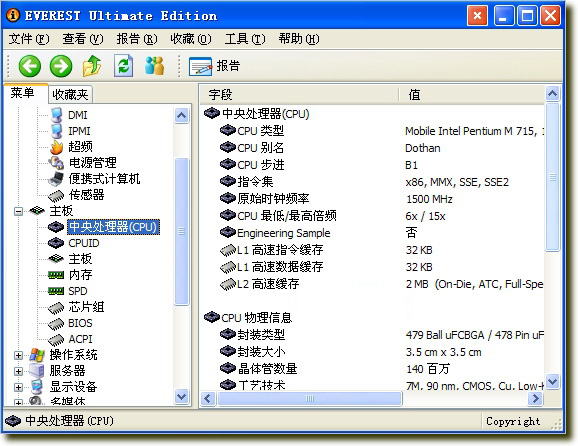578x446 pixels.
Task: Select 芯片组 in the tree
Action: tap(86, 307)
